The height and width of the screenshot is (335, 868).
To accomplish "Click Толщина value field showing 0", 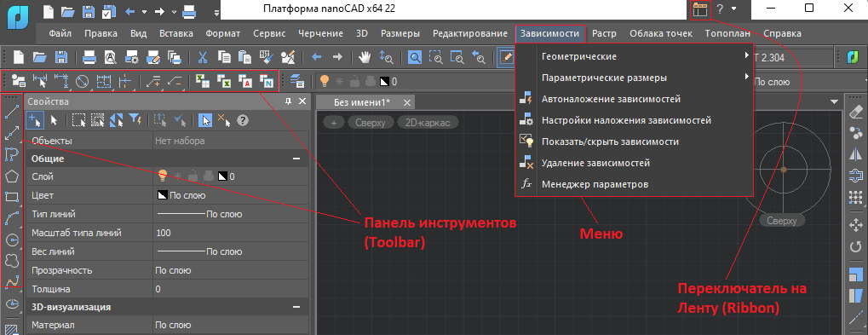I will coord(230,289).
